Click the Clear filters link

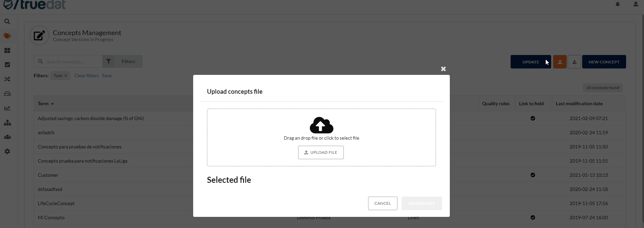pos(86,76)
